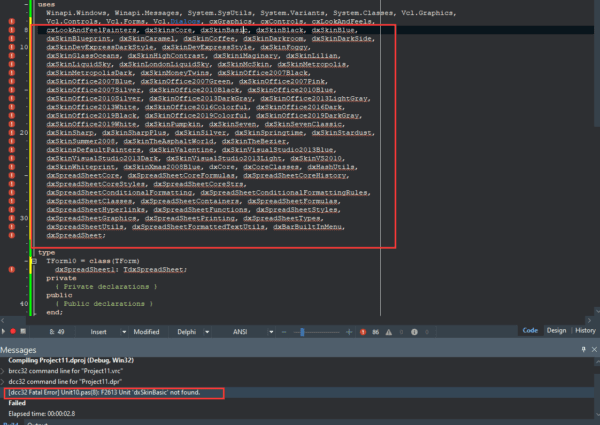Click error marker beside the cxLookAndFeelPainters line
The height and width of the screenshot is (425, 600).
[12, 30]
